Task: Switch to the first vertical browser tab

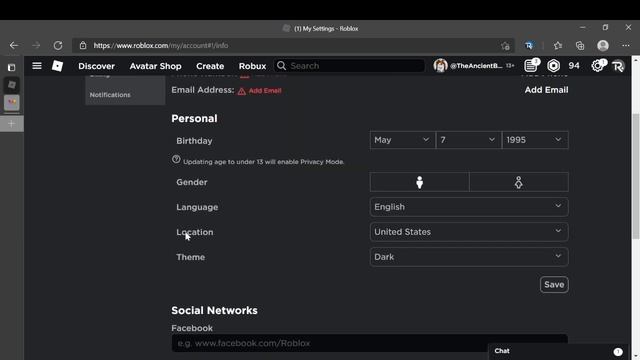Action: (12, 85)
